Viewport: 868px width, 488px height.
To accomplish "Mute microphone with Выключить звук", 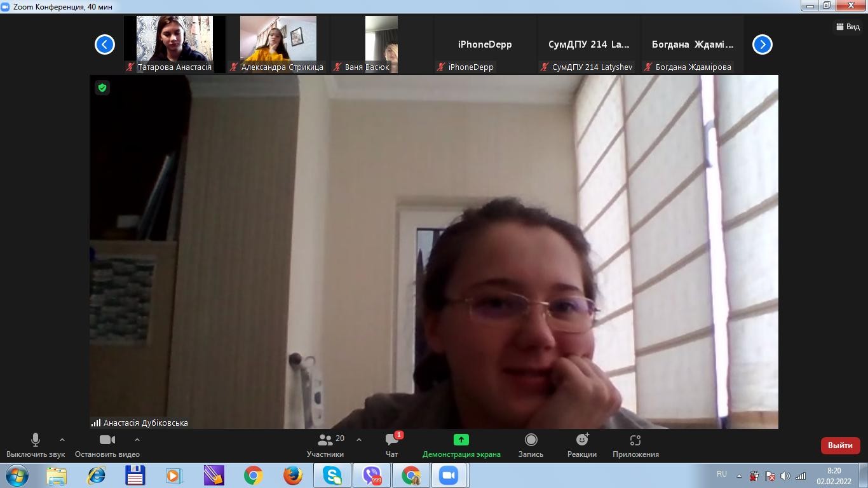I will coord(36,445).
